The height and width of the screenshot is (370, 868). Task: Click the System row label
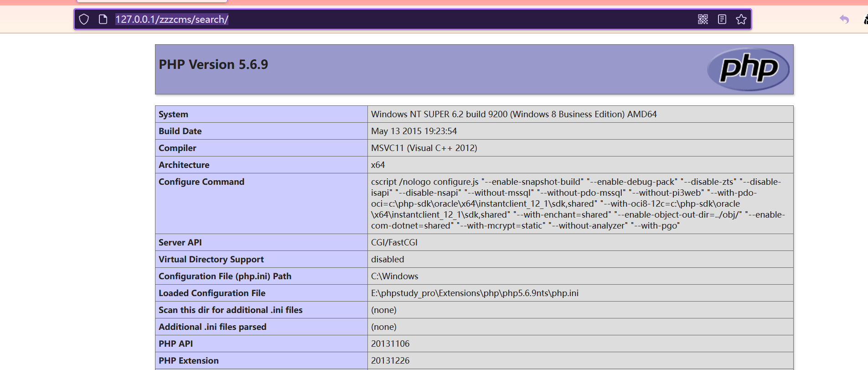(x=173, y=114)
